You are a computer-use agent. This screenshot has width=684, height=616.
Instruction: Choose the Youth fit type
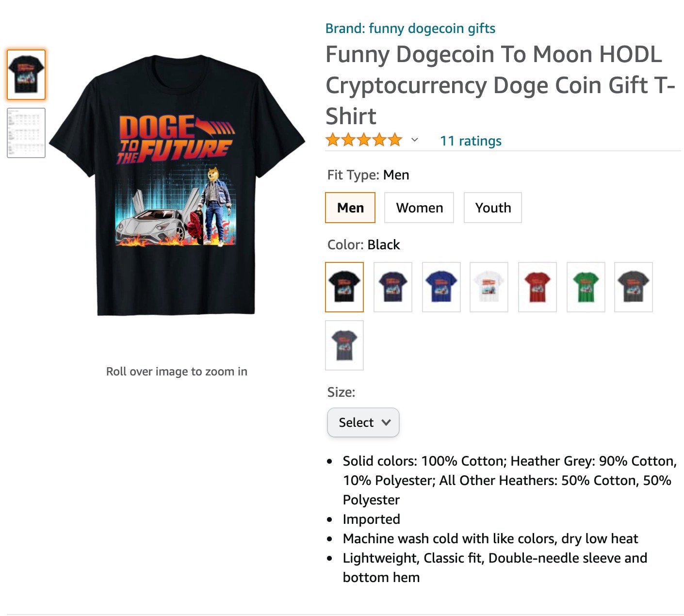point(493,208)
